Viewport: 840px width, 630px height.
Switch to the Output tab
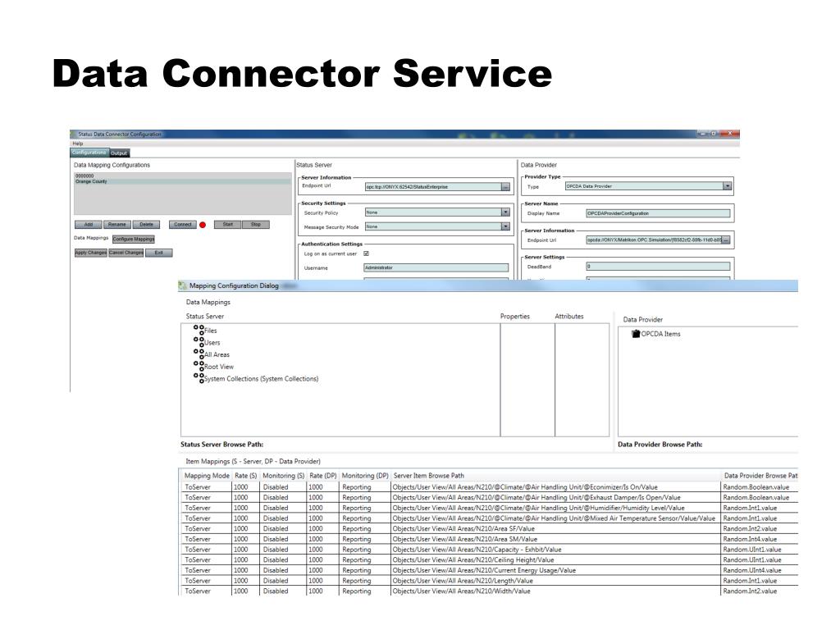tap(119, 153)
